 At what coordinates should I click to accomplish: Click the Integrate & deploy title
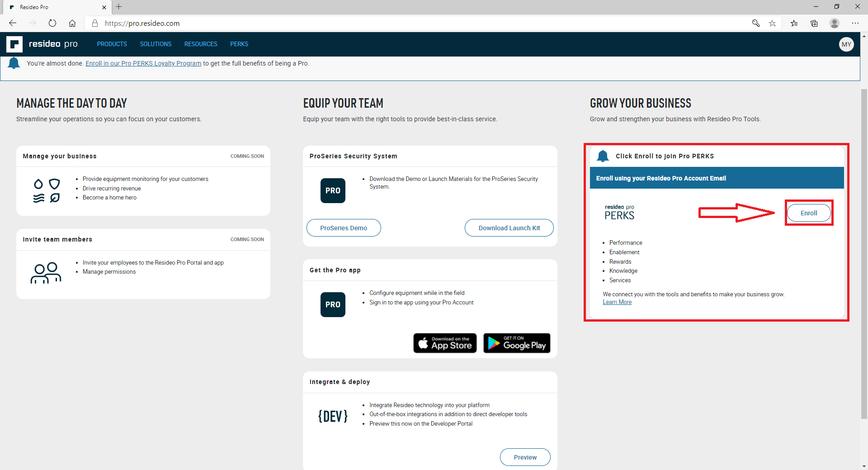[340, 382]
